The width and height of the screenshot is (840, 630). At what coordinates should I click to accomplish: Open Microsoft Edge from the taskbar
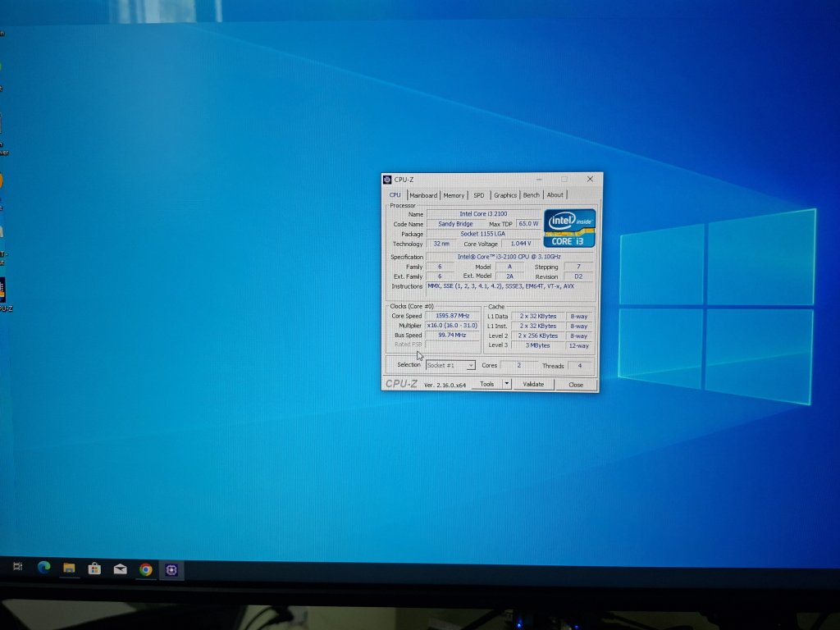[x=43, y=568]
